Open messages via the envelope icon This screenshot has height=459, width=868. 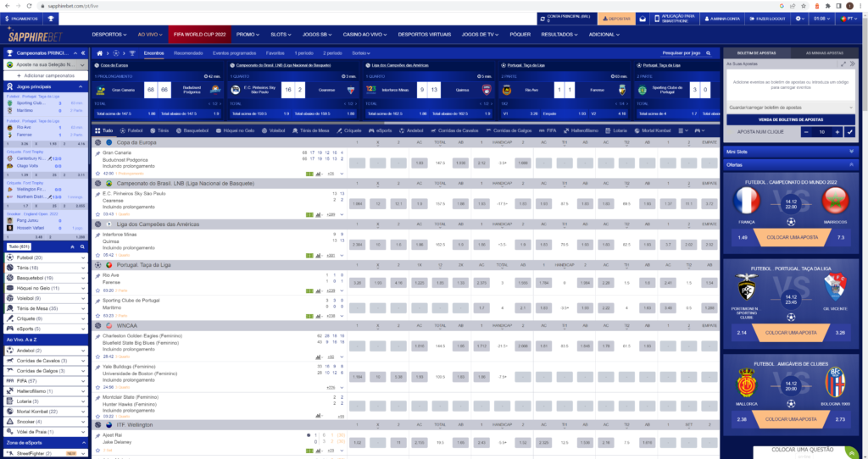click(643, 19)
